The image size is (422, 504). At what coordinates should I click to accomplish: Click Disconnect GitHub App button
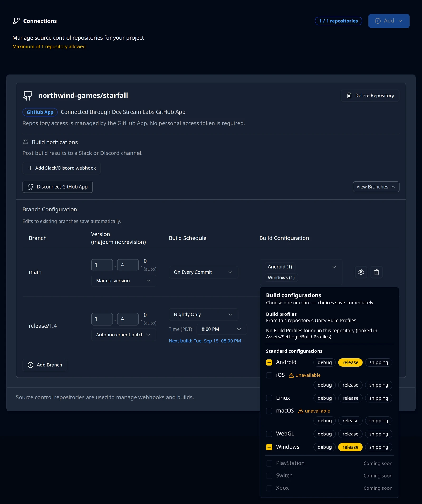(x=57, y=187)
